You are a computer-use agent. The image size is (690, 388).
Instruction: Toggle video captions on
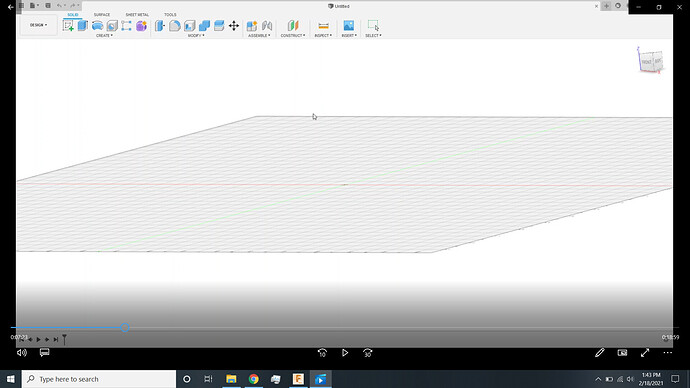44,352
